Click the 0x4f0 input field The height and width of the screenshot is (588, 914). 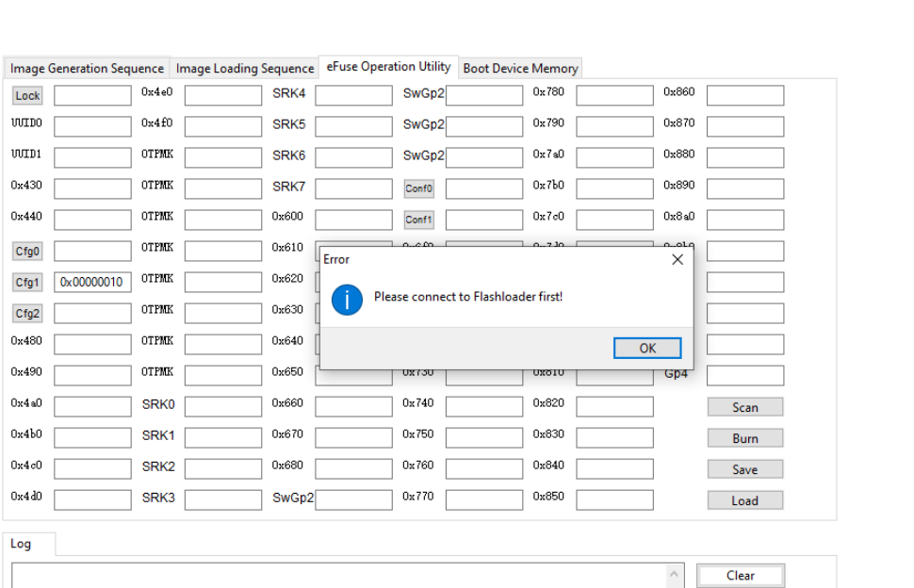point(223,126)
